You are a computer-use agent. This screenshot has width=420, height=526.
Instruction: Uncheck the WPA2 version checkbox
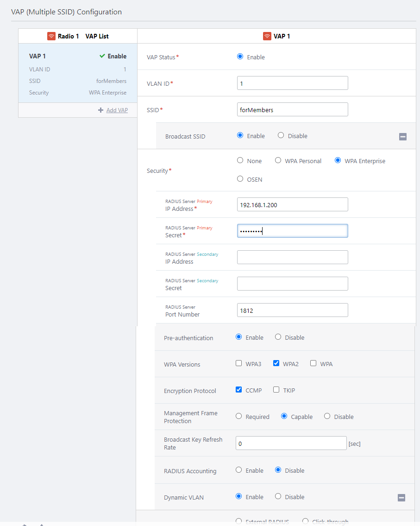pyautogui.click(x=276, y=363)
